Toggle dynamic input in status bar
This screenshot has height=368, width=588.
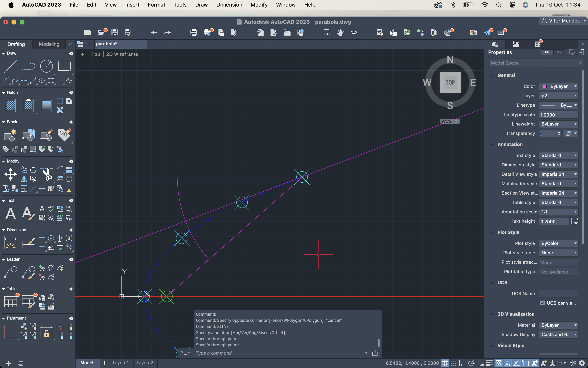click(480, 363)
